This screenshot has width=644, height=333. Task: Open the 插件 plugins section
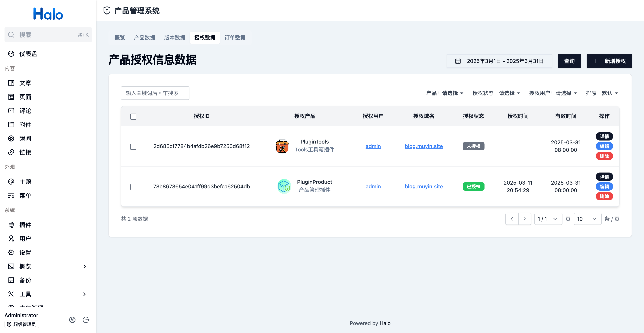25,225
